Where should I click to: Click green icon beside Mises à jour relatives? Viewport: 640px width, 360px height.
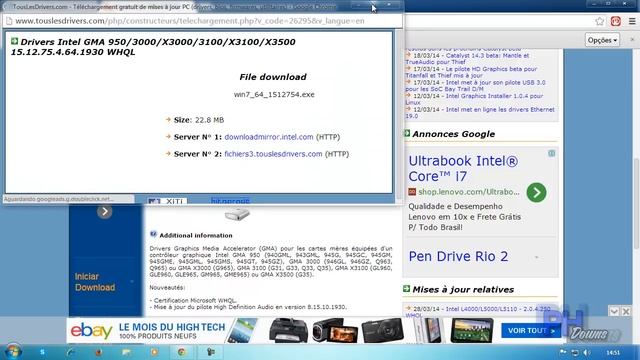pos(407,289)
